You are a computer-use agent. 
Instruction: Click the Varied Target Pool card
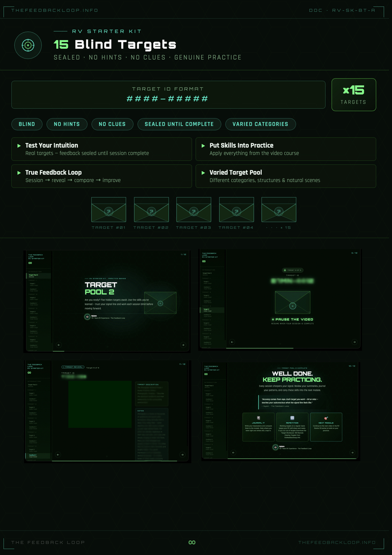[x=286, y=176]
